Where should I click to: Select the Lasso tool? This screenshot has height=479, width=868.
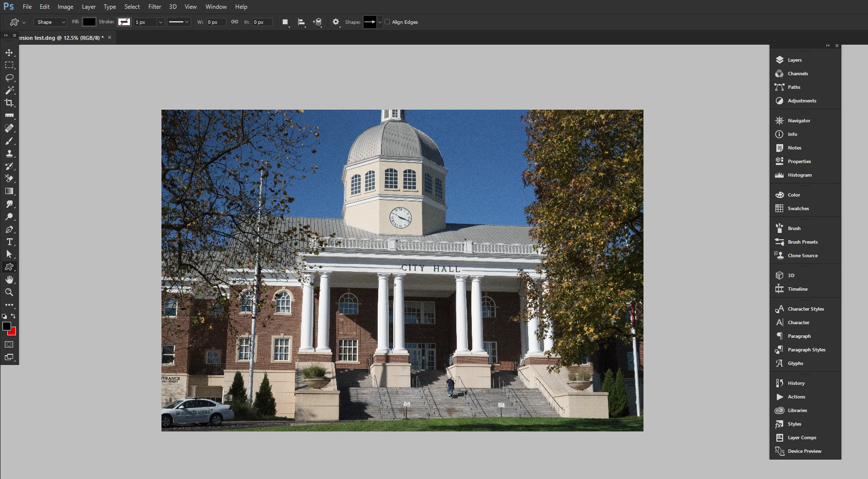pyautogui.click(x=9, y=78)
